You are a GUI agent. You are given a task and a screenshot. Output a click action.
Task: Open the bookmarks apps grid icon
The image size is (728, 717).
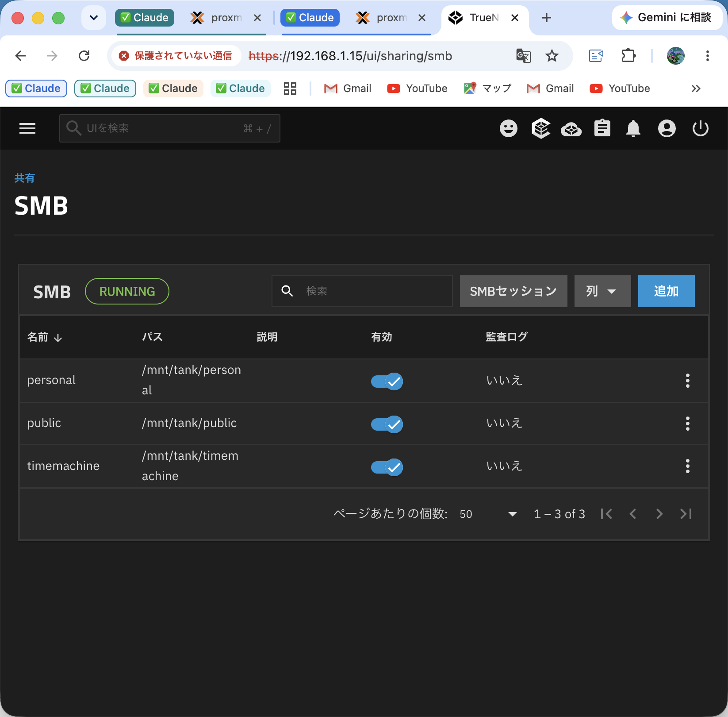click(290, 89)
